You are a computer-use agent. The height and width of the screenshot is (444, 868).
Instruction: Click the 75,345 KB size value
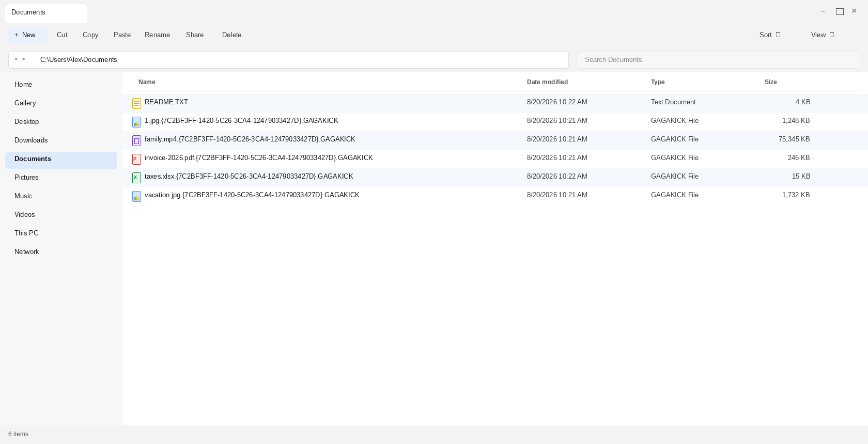pyautogui.click(x=794, y=139)
